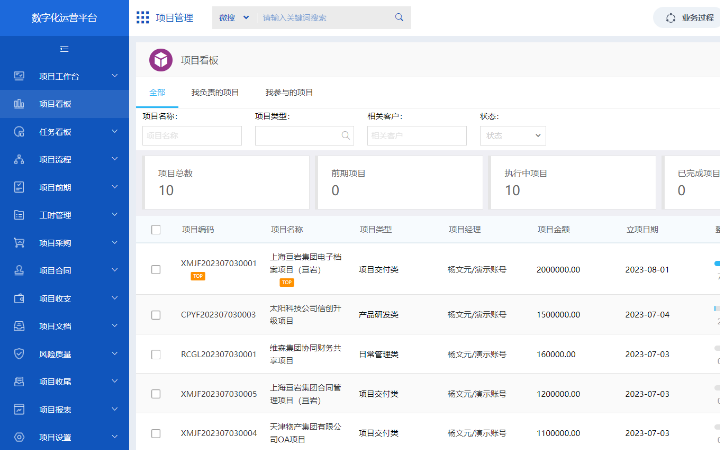The image size is (720, 450).
Task: Click the 项目名称 filter input
Action: tap(192, 135)
